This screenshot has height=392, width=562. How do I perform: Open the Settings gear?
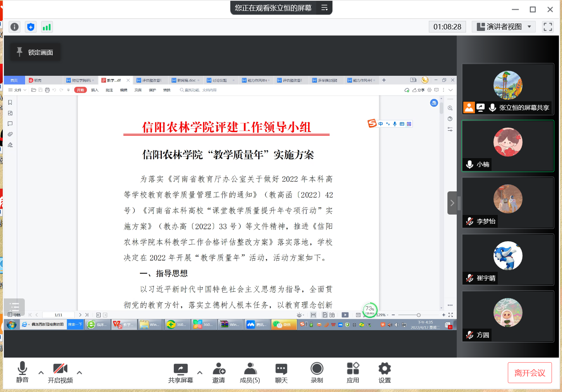coord(384,372)
